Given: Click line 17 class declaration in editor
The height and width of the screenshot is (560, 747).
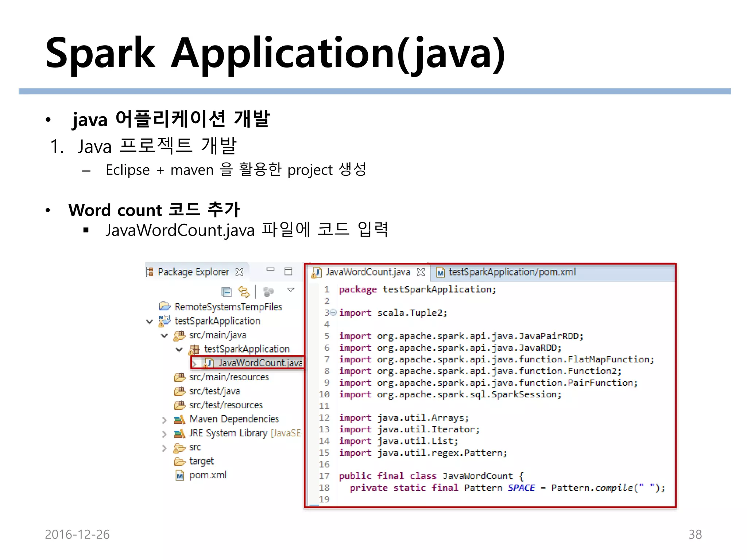Looking at the screenshot, I should [430, 476].
